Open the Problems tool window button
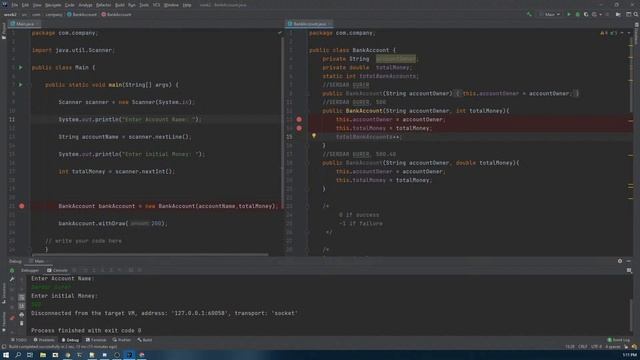The image size is (640, 360). (44, 340)
